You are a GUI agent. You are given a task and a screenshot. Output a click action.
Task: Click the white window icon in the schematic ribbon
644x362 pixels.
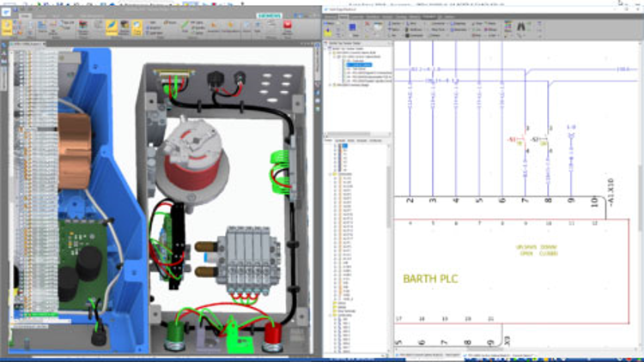coord(378,26)
